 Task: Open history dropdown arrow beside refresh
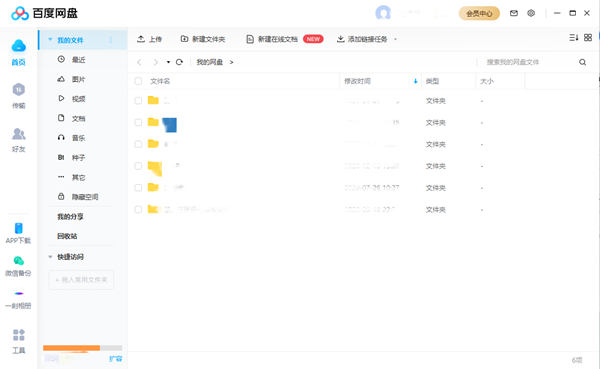pyautogui.click(x=168, y=62)
